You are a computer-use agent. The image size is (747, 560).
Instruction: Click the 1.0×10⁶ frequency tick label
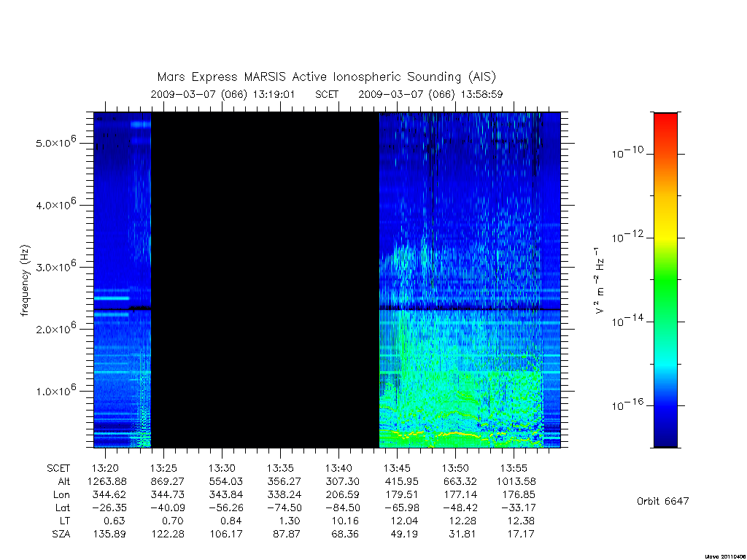click(x=55, y=389)
